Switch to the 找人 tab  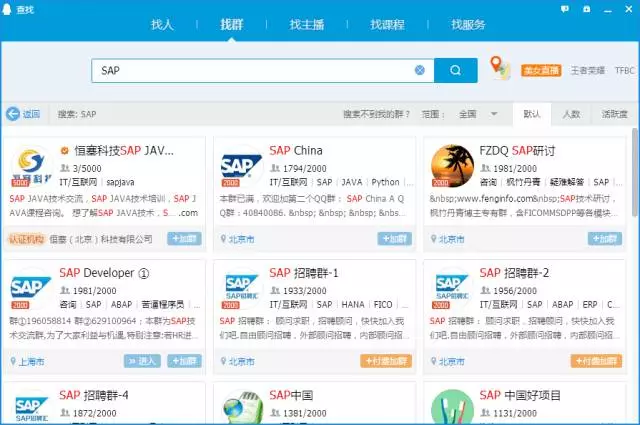click(161, 24)
